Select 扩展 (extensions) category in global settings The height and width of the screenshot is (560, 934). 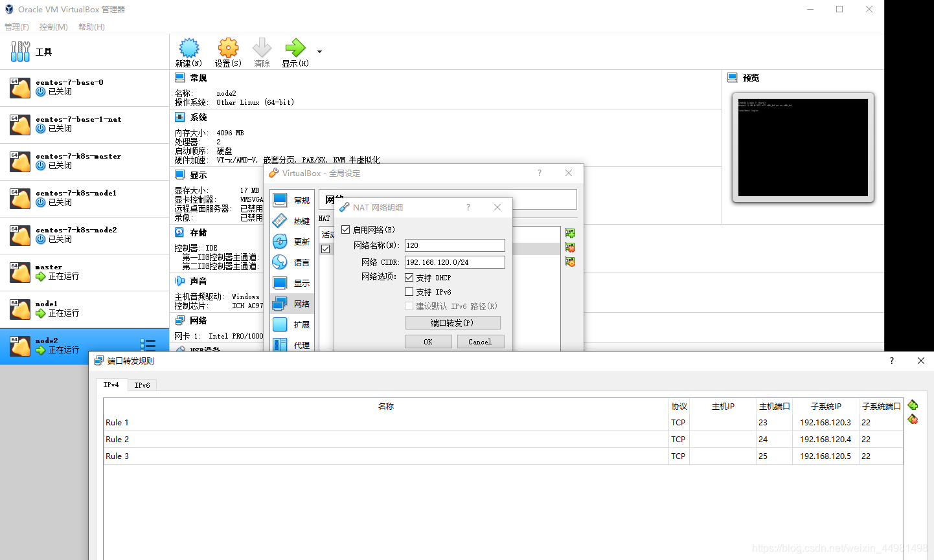pyautogui.click(x=291, y=324)
